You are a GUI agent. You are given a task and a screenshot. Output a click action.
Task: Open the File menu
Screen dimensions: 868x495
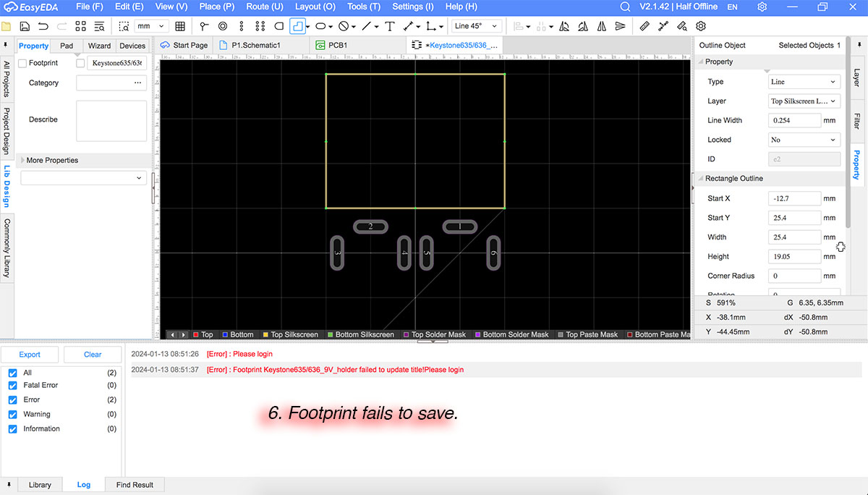[x=89, y=7]
